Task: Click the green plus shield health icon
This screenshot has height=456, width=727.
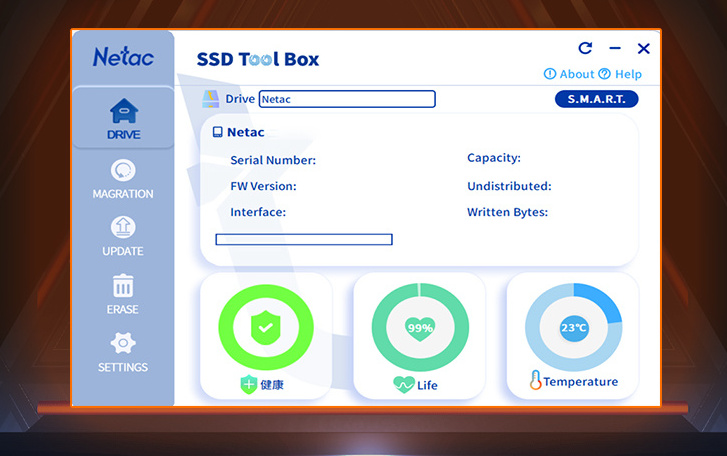Action: coord(249,385)
